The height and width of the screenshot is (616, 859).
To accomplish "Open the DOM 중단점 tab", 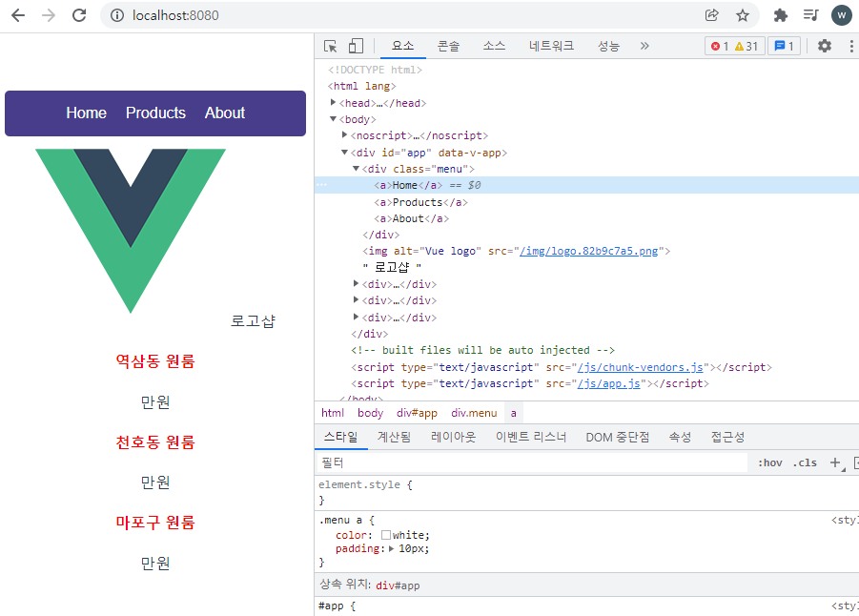I will tap(618, 437).
